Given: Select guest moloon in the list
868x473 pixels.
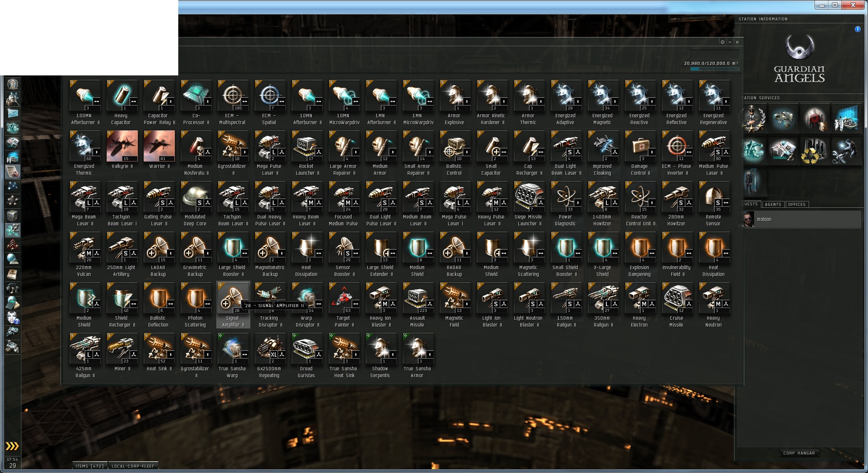Looking at the screenshot, I should [801, 219].
